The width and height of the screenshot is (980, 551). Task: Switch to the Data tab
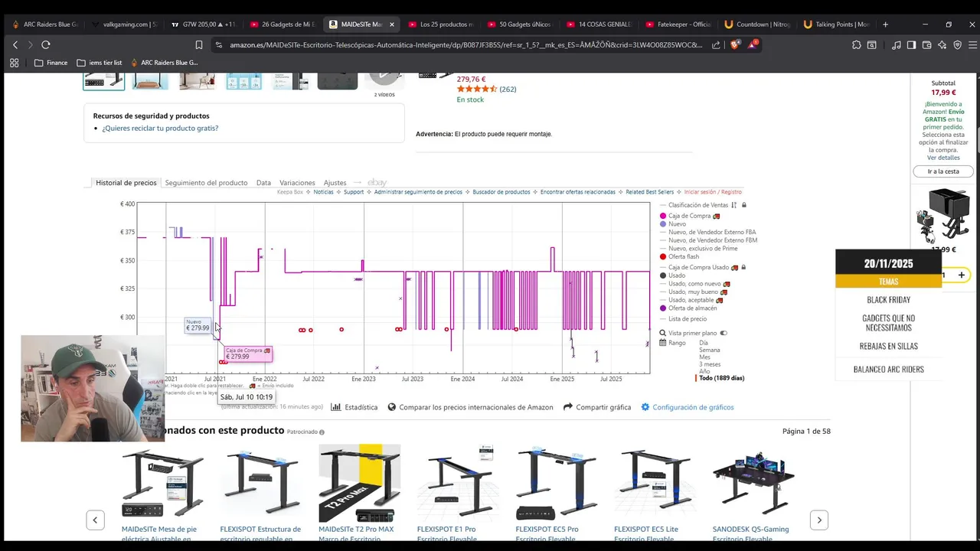pyautogui.click(x=263, y=183)
